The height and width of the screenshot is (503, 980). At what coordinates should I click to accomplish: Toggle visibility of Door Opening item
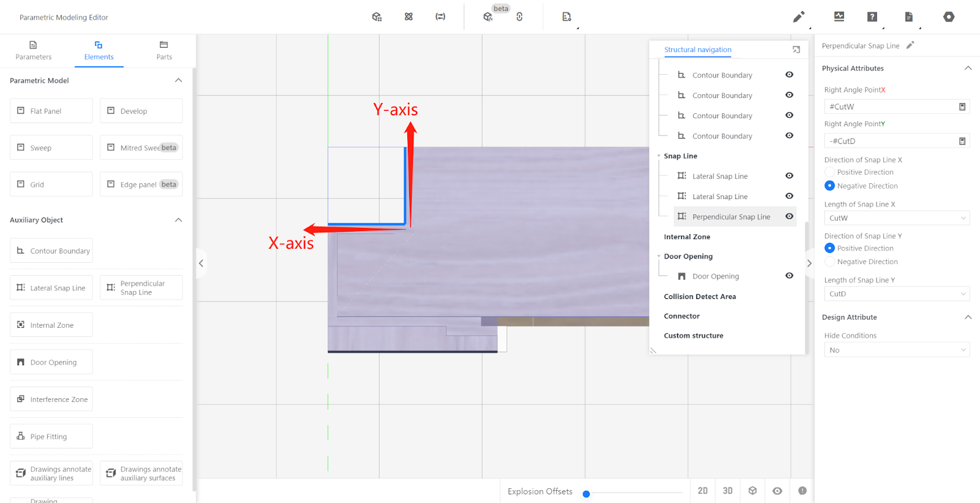790,276
